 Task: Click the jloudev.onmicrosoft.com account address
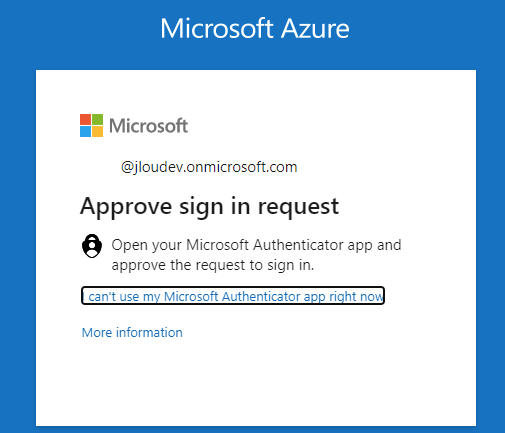click(x=209, y=167)
